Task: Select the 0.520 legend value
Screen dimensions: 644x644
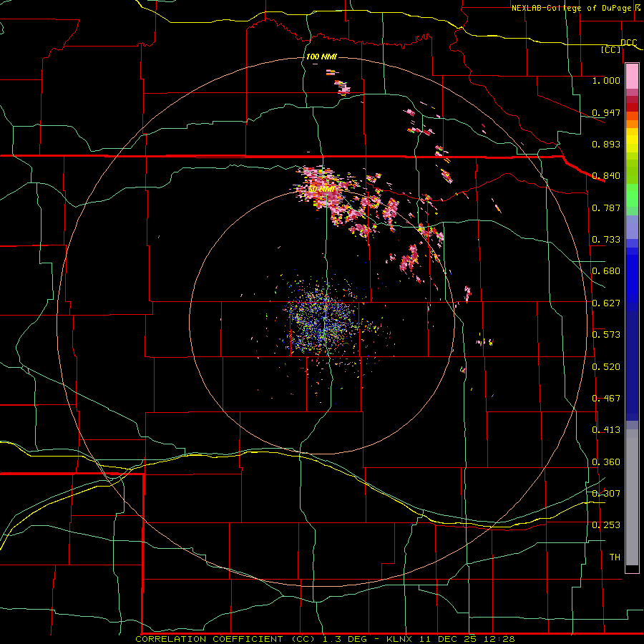Action: click(606, 367)
